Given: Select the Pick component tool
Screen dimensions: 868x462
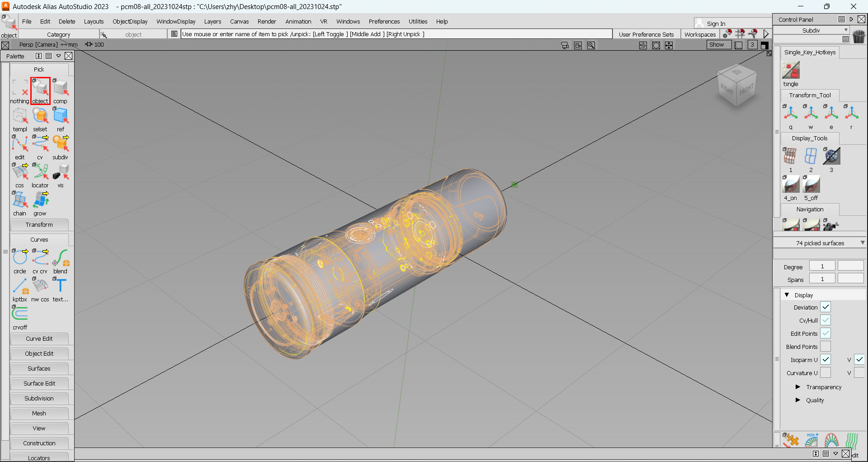Looking at the screenshot, I should 60,89.
